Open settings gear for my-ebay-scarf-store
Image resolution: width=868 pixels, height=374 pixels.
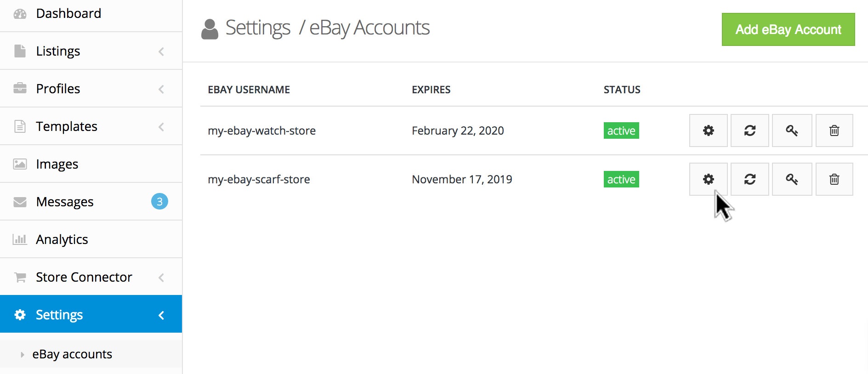pyautogui.click(x=708, y=179)
